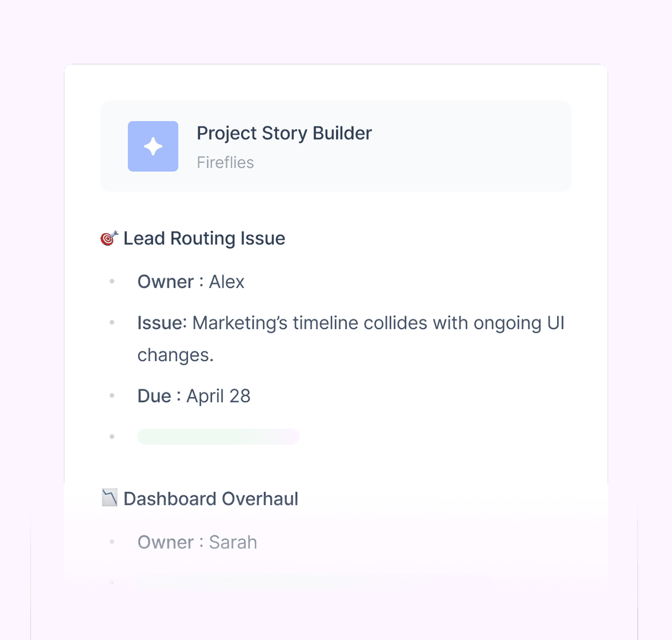Click the bullet beside Owner : Alex
The width and height of the screenshot is (672, 640).
112,281
